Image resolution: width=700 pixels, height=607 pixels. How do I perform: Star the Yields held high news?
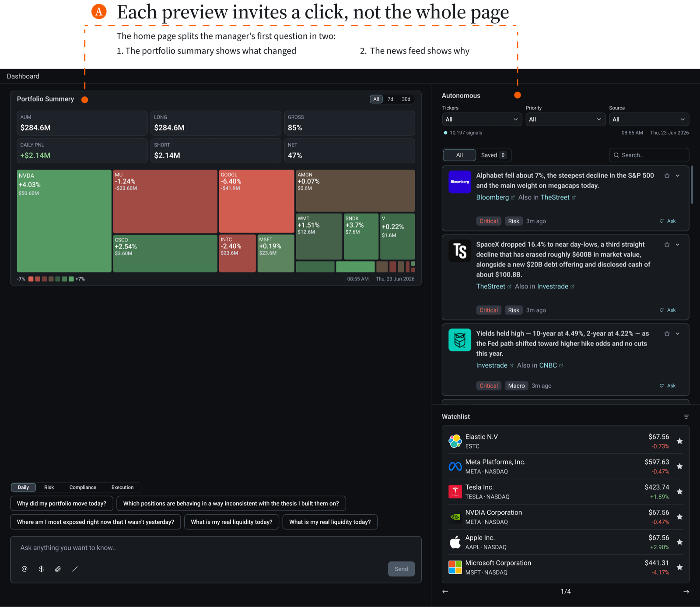point(667,333)
